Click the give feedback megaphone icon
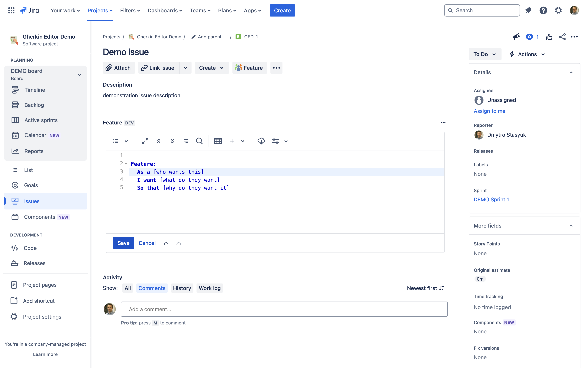The image size is (588, 368). click(x=516, y=37)
